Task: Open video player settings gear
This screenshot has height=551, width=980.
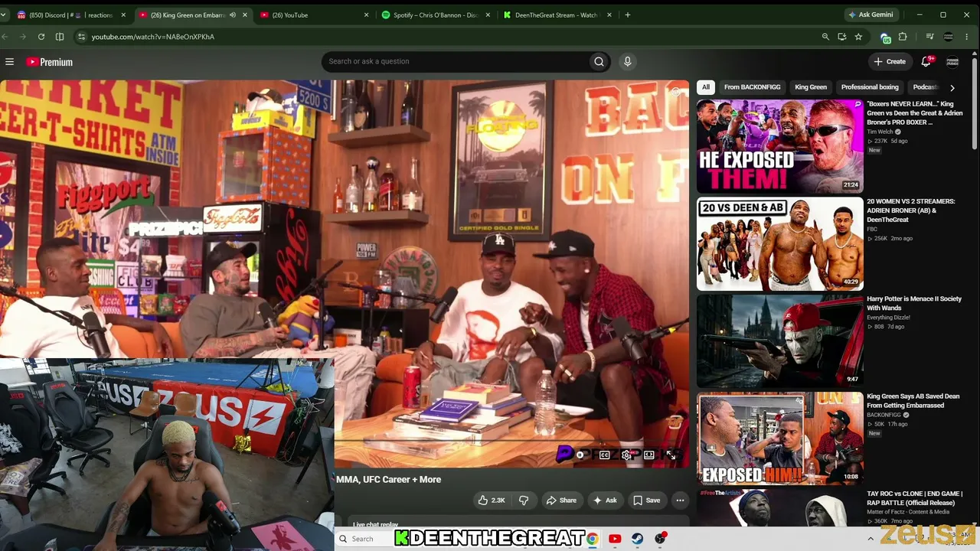Action: 626,455
